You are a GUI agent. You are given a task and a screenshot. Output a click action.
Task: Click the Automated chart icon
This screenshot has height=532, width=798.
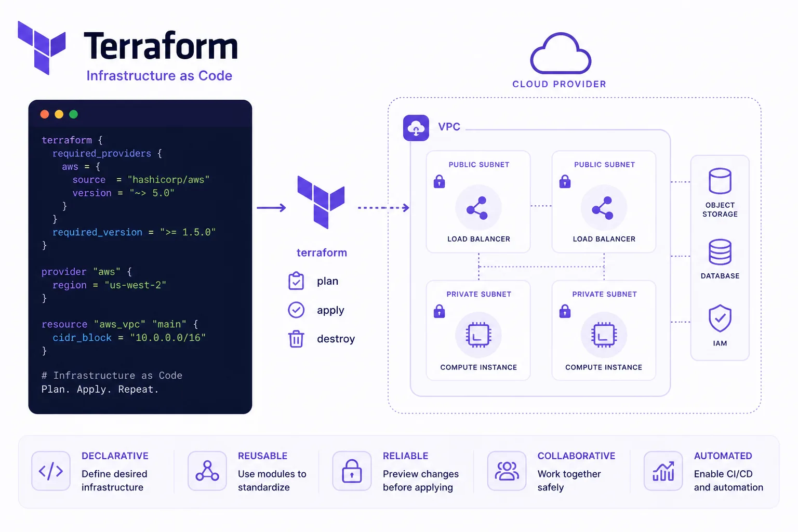(x=663, y=471)
